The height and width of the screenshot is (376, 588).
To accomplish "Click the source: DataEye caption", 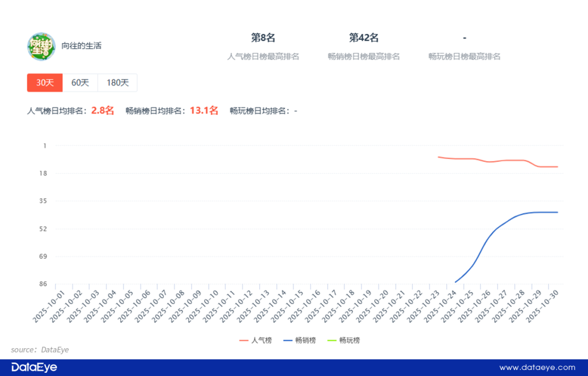I will [x=40, y=349].
